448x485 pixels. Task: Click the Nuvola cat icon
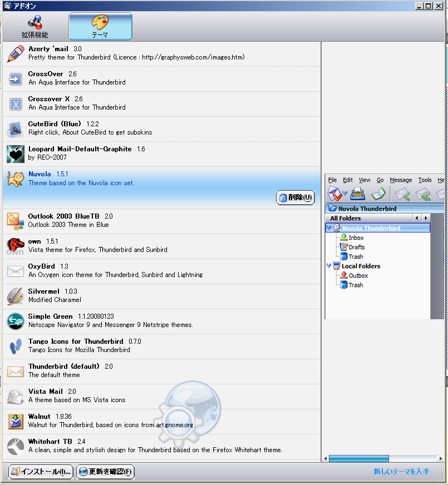[x=16, y=179]
